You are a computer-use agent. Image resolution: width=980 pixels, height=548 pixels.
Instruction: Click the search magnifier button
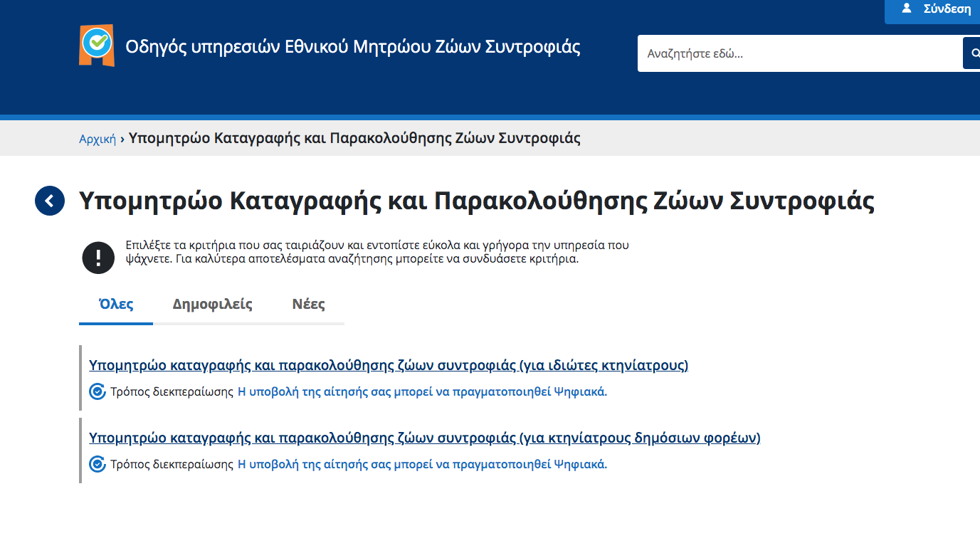pos(972,53)
